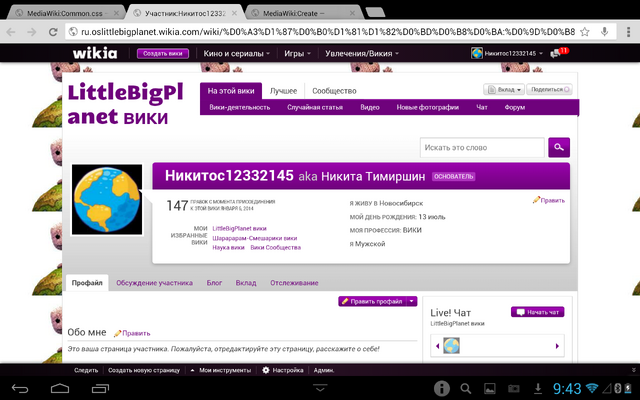Click Поделиться button

click(549, 89)
